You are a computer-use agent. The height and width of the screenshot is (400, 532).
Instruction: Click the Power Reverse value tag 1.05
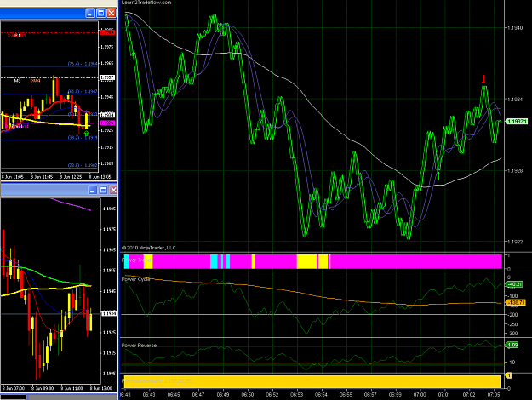pos(512,345)
